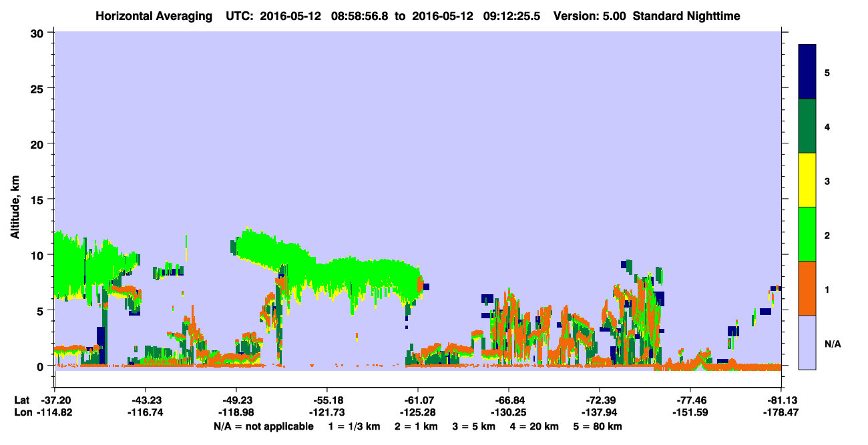Click 'Version: 5.00' text in title
Image resolution: width=868 pixels, height=445 pixels.
click(x=590, y=15)
